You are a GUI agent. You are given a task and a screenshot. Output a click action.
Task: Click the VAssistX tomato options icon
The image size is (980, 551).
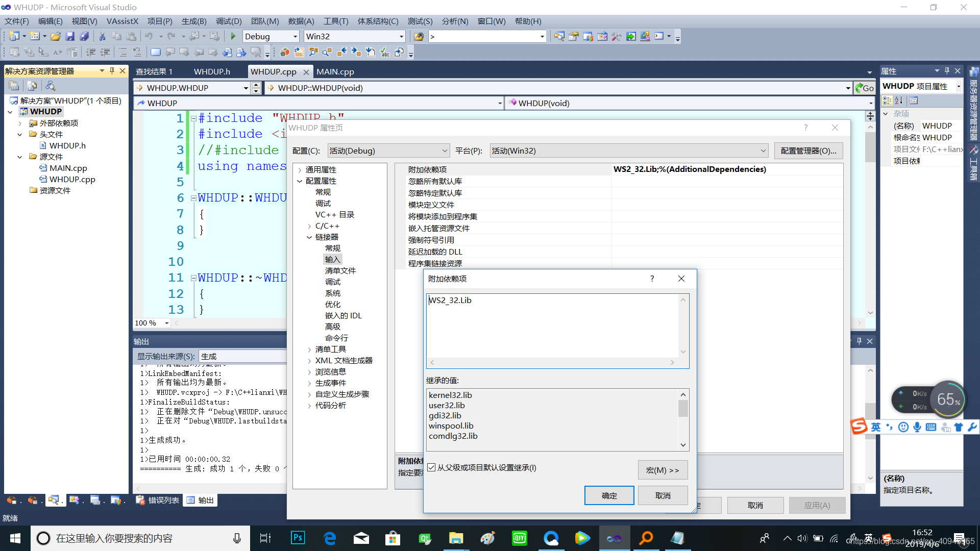point(284,52)
